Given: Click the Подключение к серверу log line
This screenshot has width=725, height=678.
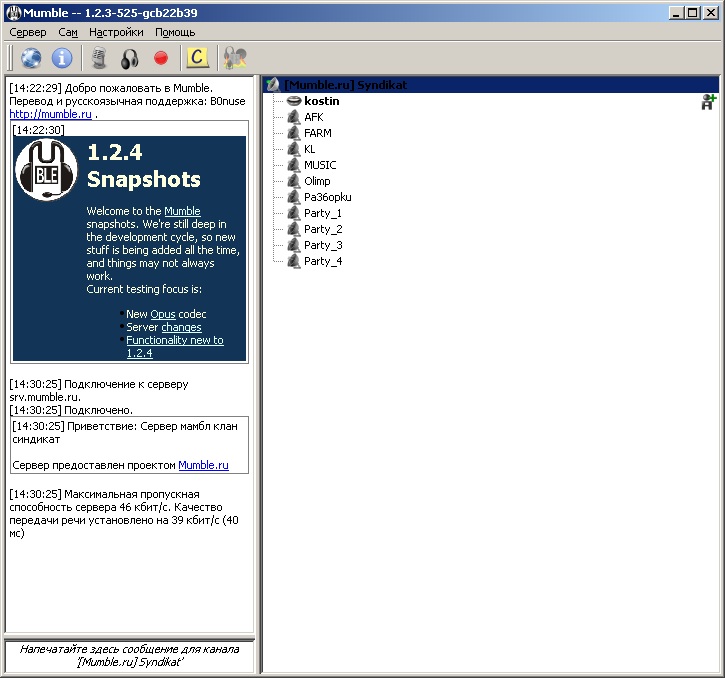Looking at the screenshot, I should tap(98, 390).
